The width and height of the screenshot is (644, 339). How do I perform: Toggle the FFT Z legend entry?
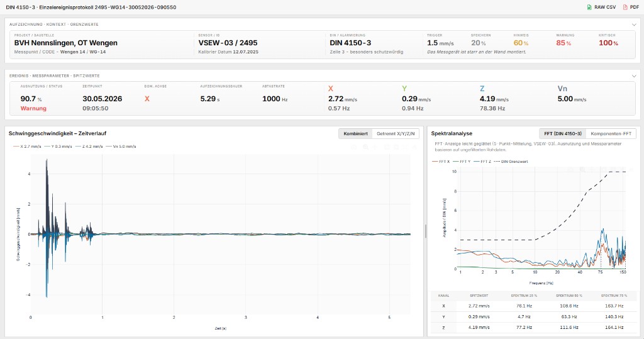482,162
